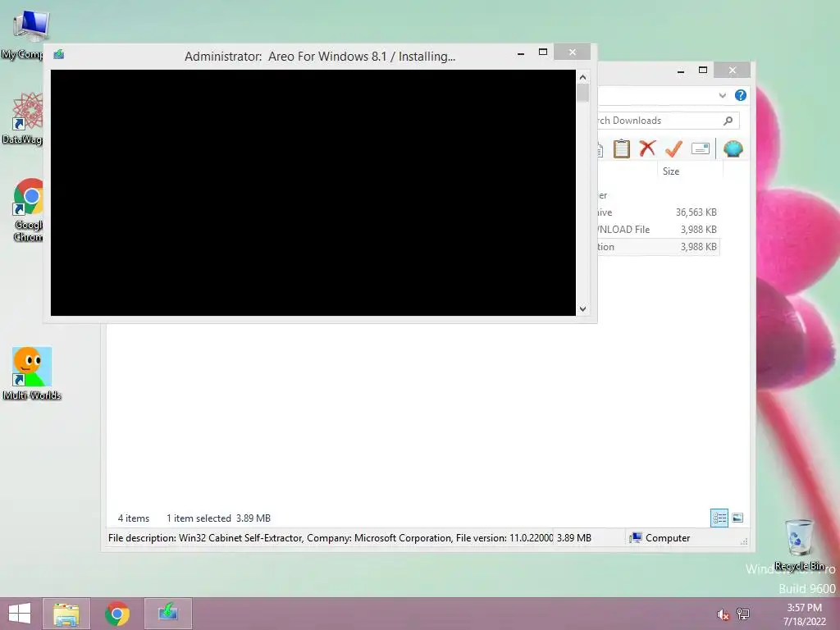Click the installer icon on the taskbar

point(168,614)
